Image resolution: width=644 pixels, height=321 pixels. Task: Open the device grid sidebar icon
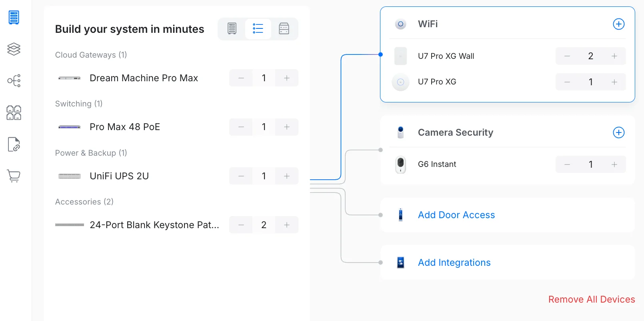tap(14, 113)
